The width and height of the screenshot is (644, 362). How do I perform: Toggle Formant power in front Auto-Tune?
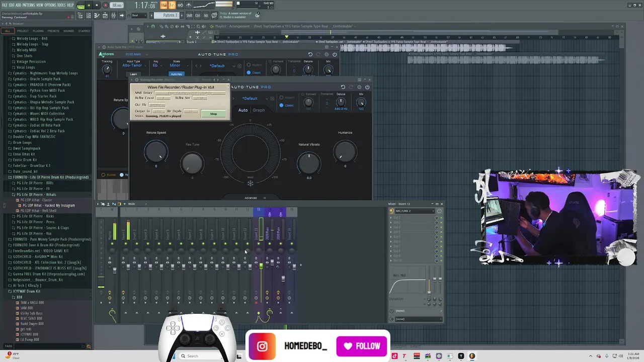tap(302, 94)
